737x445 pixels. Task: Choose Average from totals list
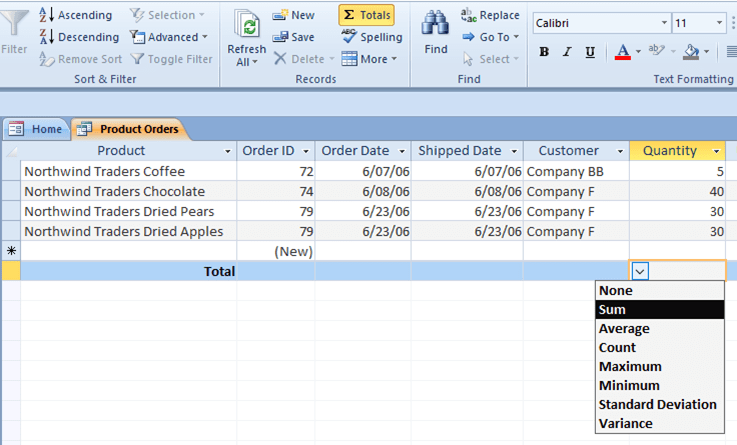[659, 328]
